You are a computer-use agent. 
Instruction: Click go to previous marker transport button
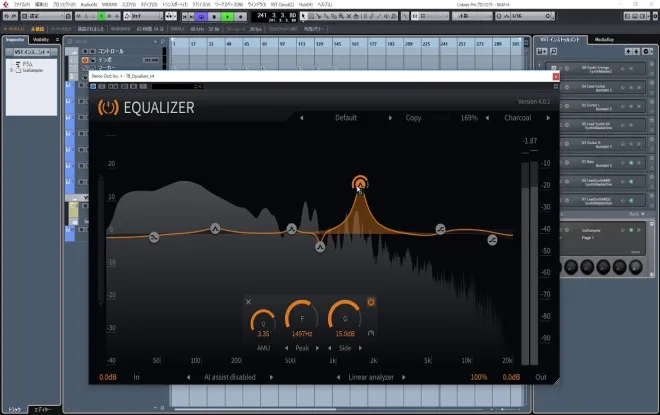[x=185, y=16]
